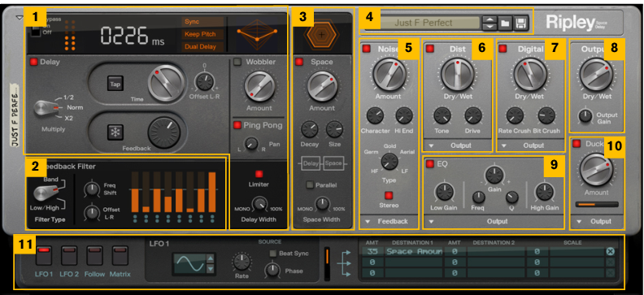Screen dimensions: 644x295
Task: Click the 0226 ms delay time display
Action: 133,36
